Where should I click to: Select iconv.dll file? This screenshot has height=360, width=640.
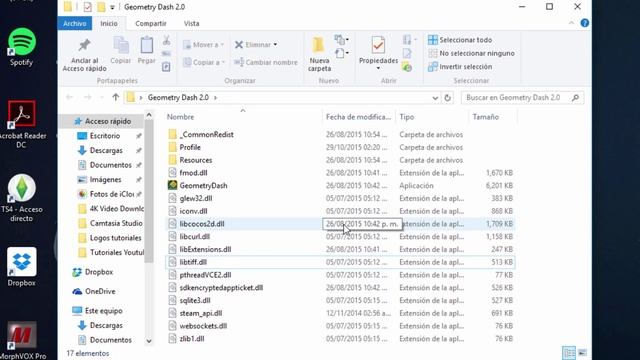[193, 211]
